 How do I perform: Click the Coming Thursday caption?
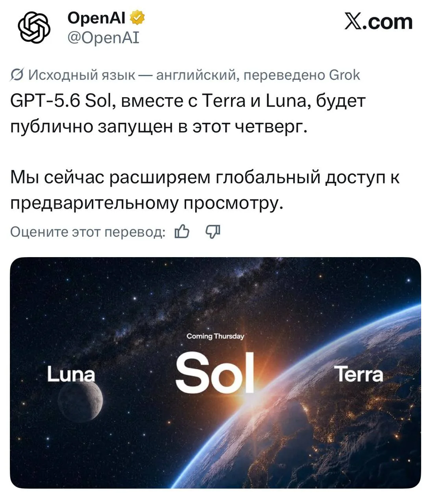pos(215,336)
